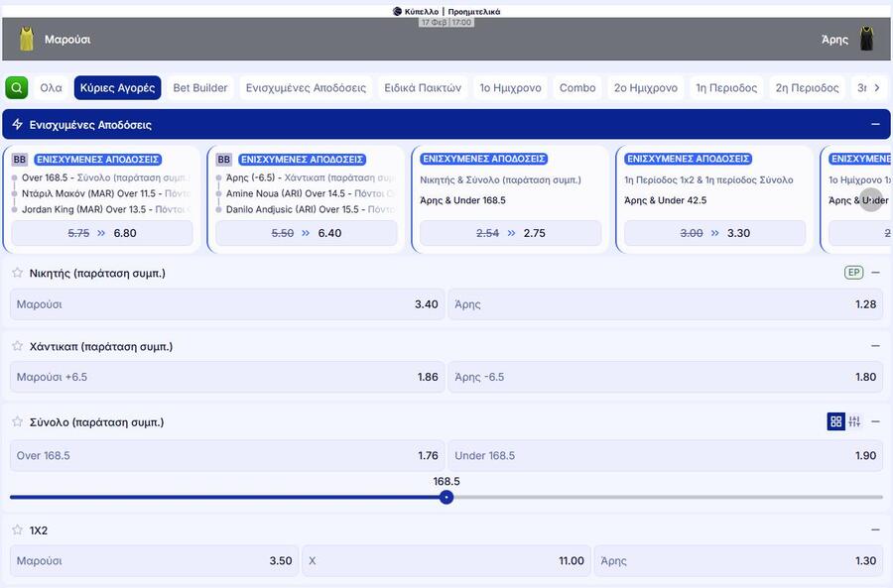This screenshot has height=588, width=893.
Task: Star the 1X2 market
Action: [17, 530]
